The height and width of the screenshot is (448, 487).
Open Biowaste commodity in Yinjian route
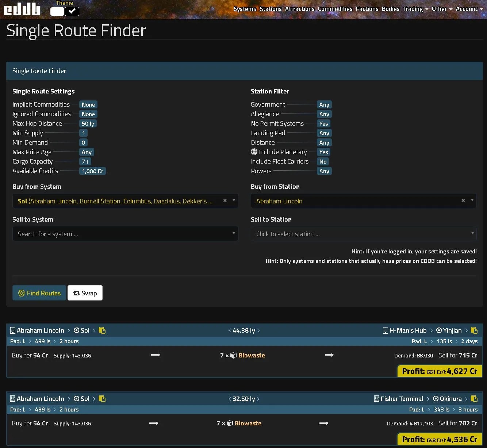pos(252,355)
